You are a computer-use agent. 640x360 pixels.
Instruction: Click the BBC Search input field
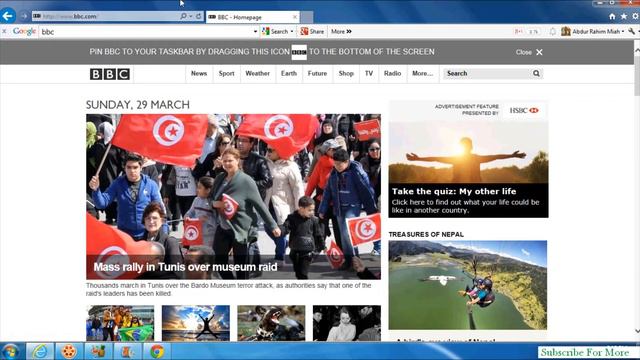click(487, 73)
